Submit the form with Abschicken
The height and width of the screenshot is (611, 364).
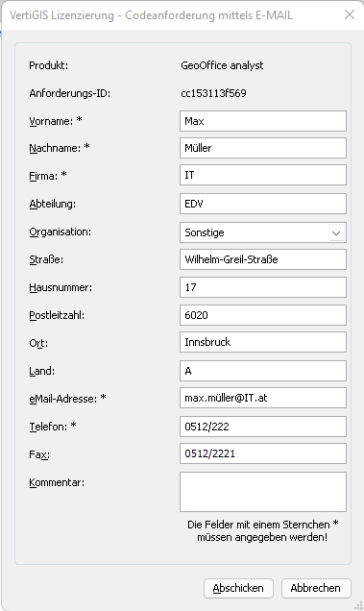pyautogui.click(x=238, y=588)
